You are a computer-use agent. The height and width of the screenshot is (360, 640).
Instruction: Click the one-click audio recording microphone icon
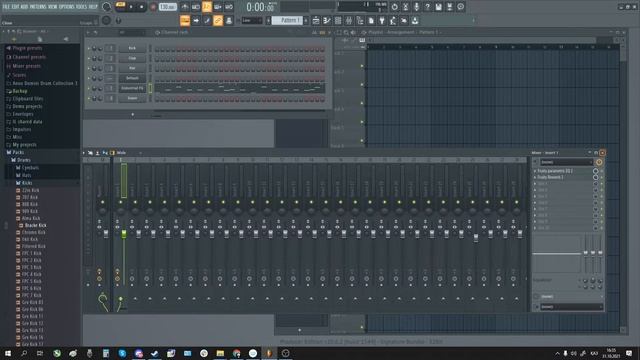pyautogui.click(x=416, y=7)
